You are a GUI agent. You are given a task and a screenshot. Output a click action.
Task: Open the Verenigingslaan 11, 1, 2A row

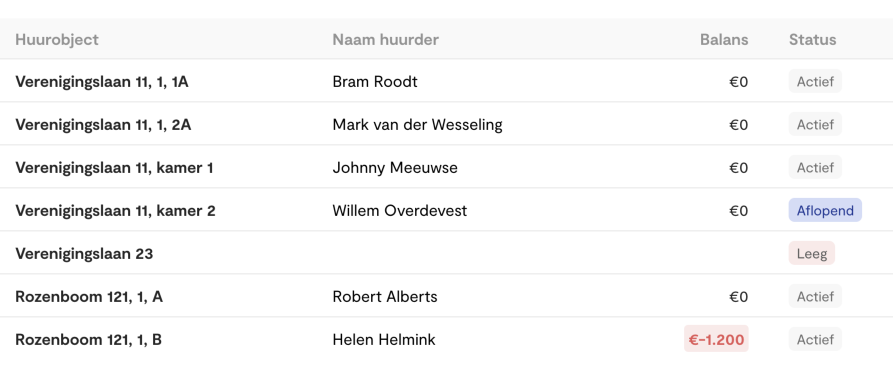click(x=446, y=125)
